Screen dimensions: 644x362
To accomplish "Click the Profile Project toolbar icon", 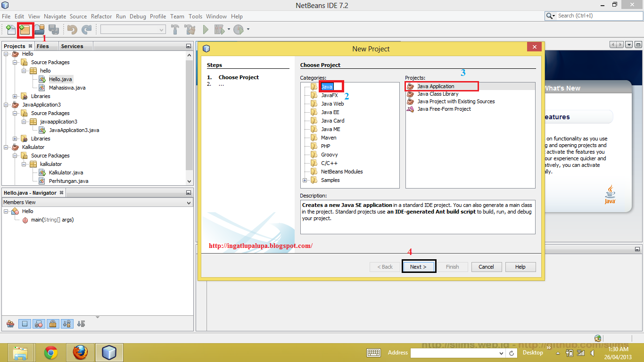I will coord(239,30).
